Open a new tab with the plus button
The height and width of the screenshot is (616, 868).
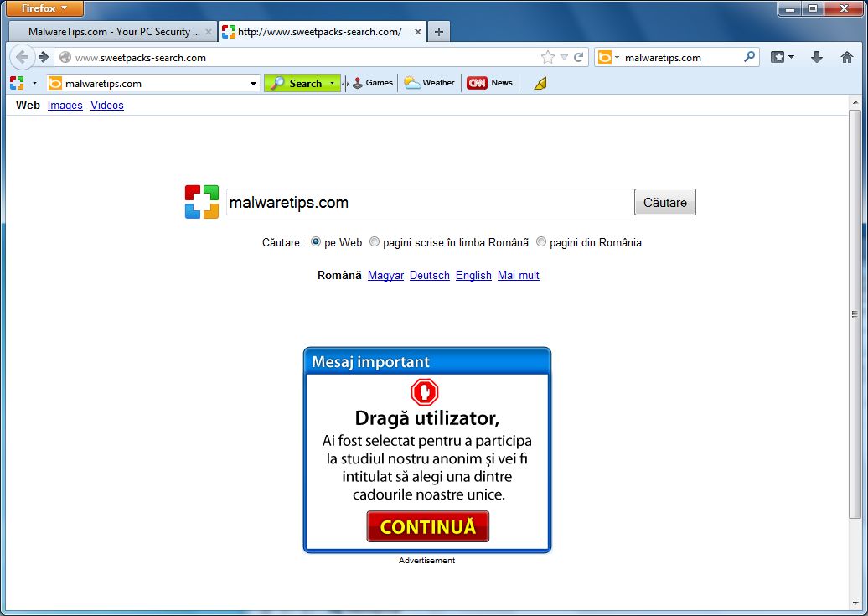[x=438, y=32]
